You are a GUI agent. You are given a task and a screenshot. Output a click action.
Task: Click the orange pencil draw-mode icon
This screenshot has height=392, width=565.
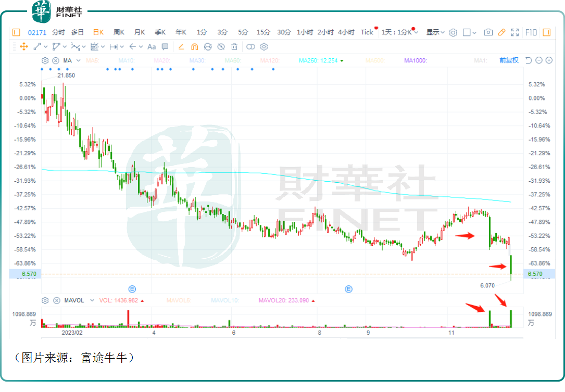click(x=181, y=46)
